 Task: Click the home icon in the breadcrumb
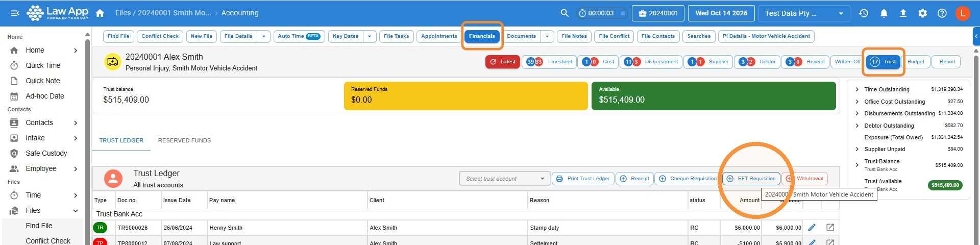tap(100, 13)
